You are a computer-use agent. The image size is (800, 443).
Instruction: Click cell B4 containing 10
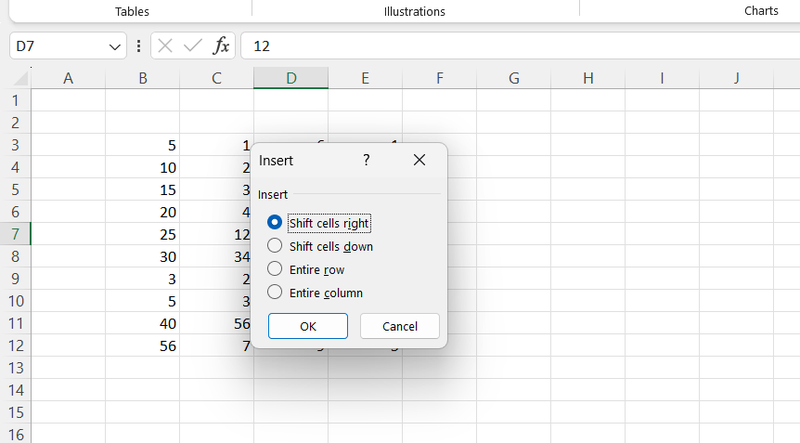coord(142,167)
